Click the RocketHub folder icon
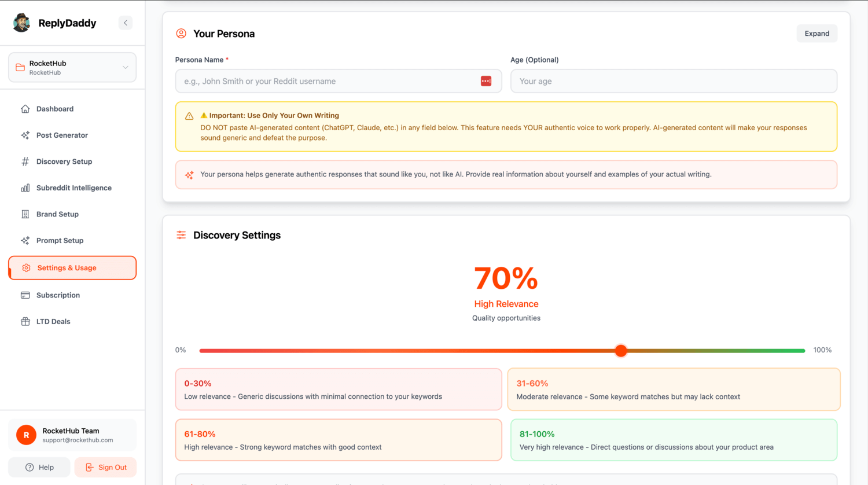 coord(20,67)
